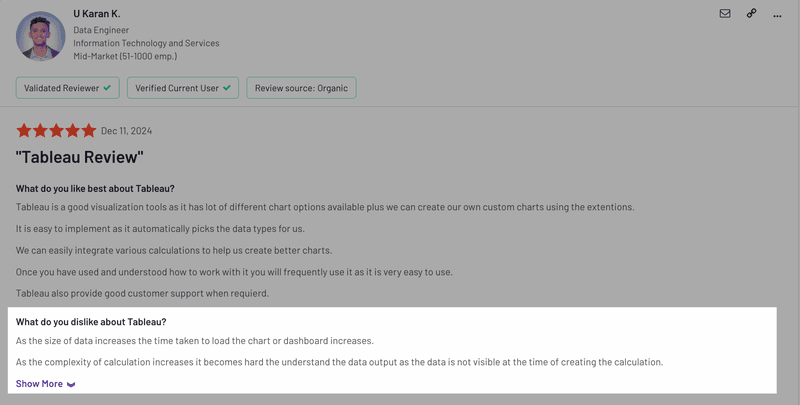This screenshot has width=800, height=405.
Task: Click the Validated Reviewer badge label
Action: [60, 88]
